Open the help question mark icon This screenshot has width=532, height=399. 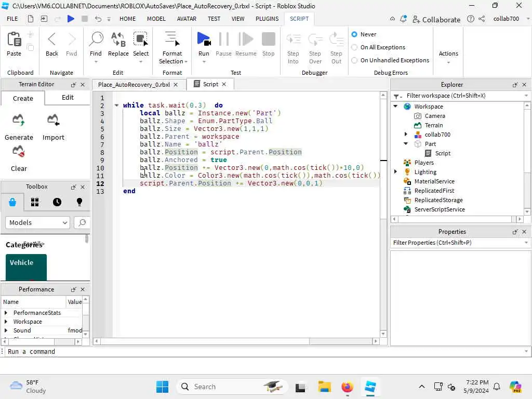[x=471, y=19]
